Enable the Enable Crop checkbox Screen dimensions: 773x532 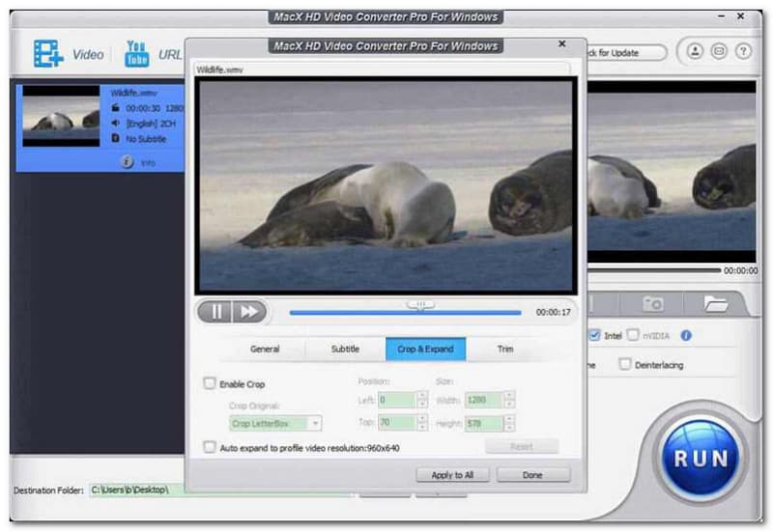[x=210, y=384]
